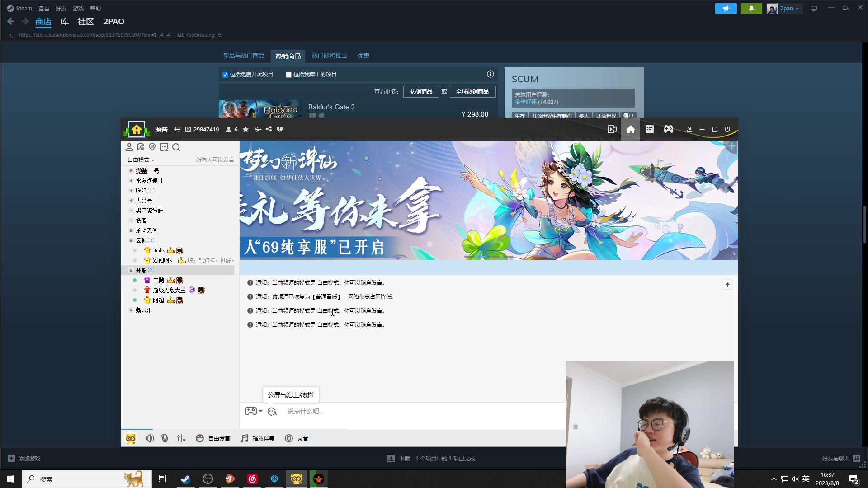Open Steam 游戏 menu
The width and height of the screenshot is (868, 488).
[x=78, y=9]
